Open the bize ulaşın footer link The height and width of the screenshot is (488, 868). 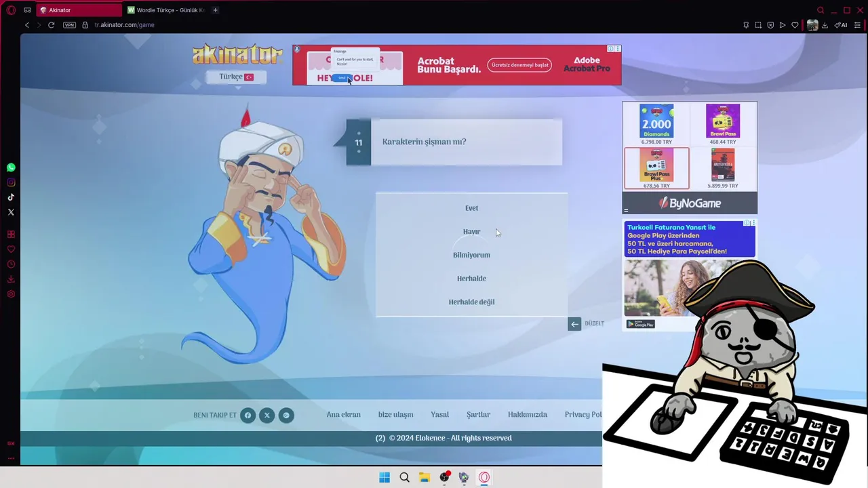pos(395,415)
